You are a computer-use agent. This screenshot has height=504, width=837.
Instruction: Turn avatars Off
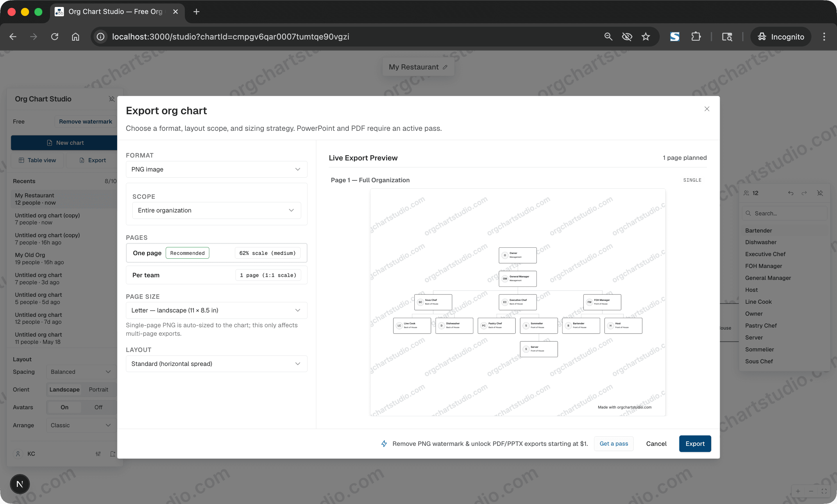99,407
